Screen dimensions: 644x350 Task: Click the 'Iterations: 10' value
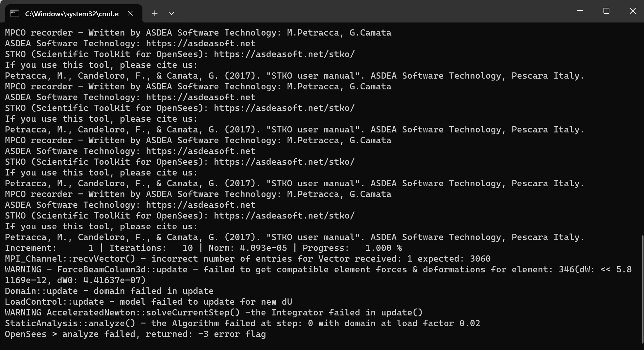[x=151, y=248]
